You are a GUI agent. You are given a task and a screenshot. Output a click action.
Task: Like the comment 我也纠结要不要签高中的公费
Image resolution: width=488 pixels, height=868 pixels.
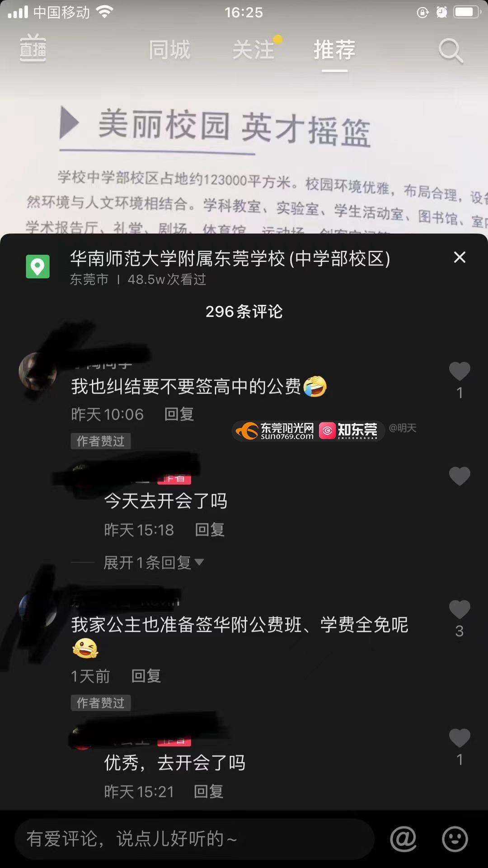tap(460, 372)
